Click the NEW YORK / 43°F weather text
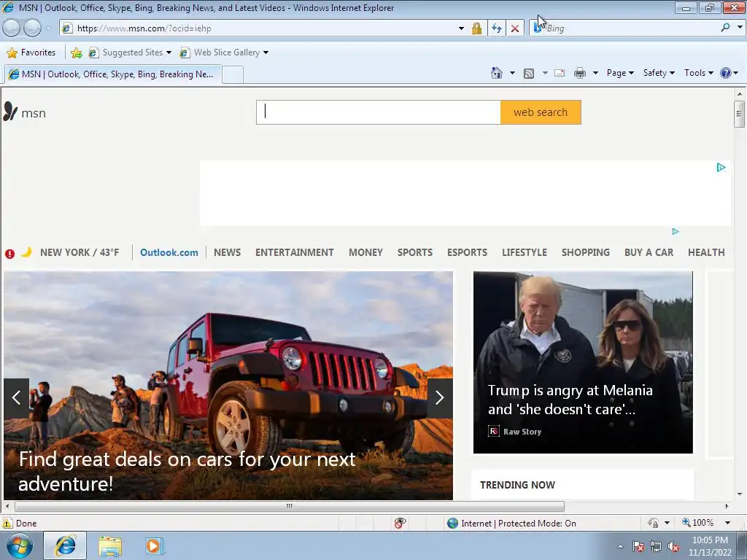Image resolution: width=747 pixels, height=560 pixels. [80, 252]
